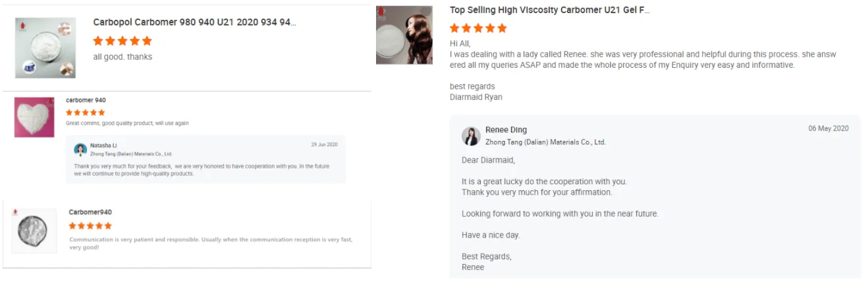Click the 06 May 2020 reply date
The height and width of the screenshot is (289, 868).
point(828,128)
